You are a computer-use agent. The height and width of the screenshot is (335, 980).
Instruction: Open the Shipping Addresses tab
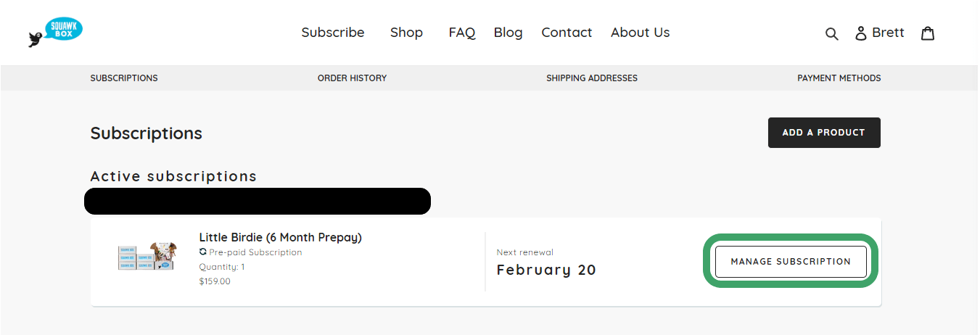click(592, 78)
